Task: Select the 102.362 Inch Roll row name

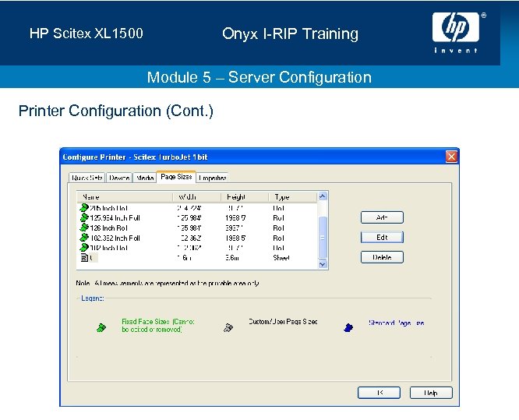Action: click(x=115, y=238)
